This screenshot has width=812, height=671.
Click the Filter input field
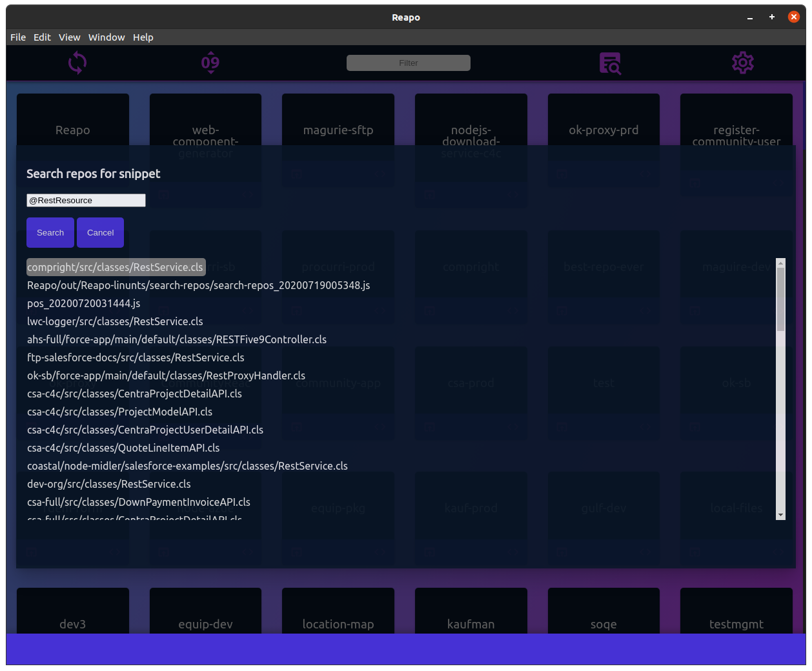click(409, 63)
